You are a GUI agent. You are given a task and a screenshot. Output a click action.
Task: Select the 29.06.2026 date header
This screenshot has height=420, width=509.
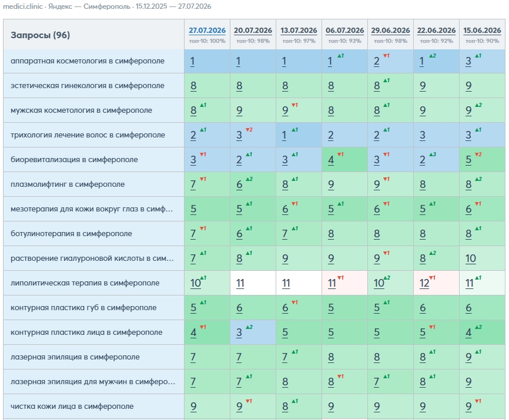point(390,31)
